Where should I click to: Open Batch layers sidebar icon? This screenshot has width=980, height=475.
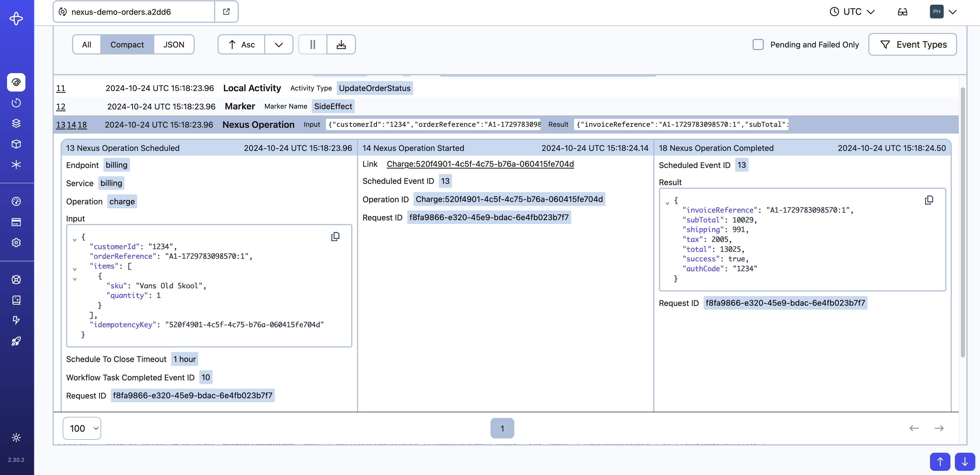pyautogui.click(x=16, y=123)
